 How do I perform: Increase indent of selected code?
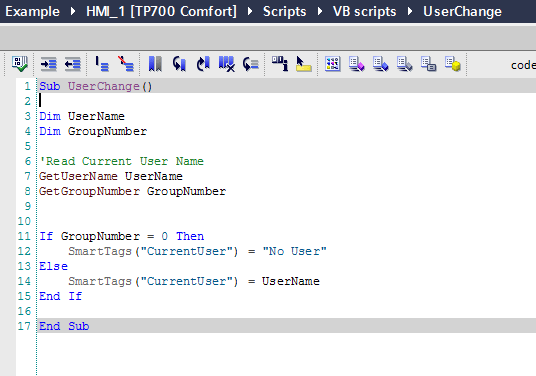click(x=49, y=64)
